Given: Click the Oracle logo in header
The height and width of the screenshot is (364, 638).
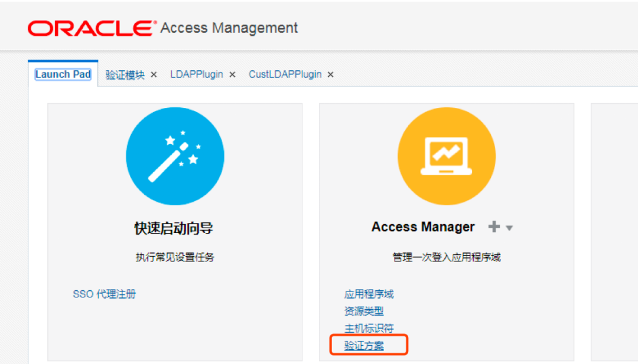Looking at the screenshot, I should coord(92,28).
